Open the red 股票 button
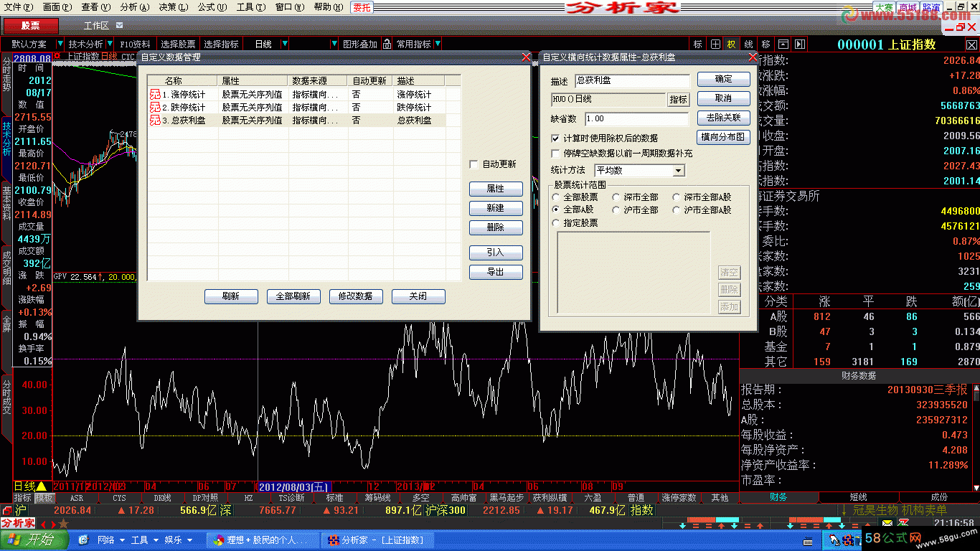This screenshot has height=551, width=980. click(x=31, y=26)
